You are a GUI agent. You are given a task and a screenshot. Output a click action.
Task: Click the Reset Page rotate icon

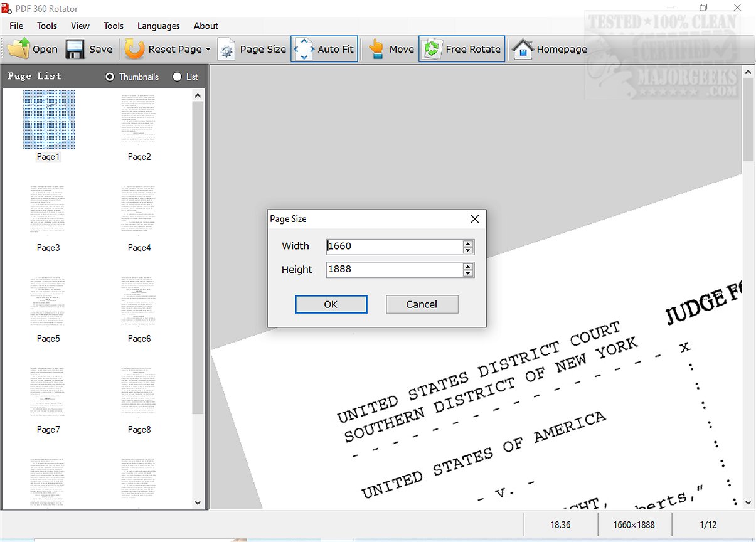134,49
